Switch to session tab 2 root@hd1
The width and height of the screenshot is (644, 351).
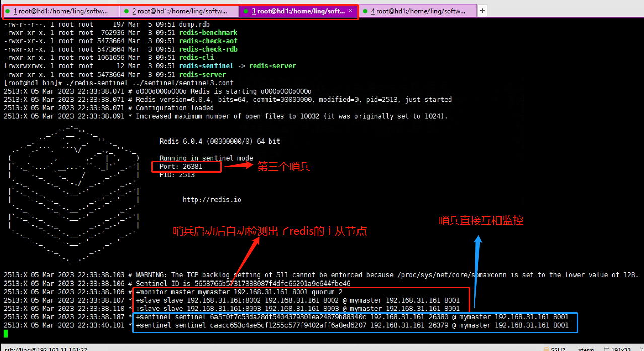(x=179, y=11)
